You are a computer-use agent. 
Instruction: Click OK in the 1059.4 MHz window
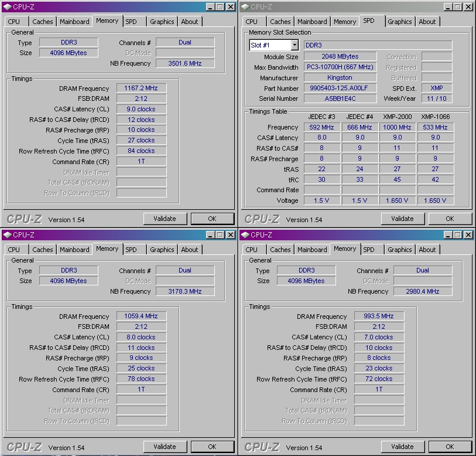pos(212,447)
